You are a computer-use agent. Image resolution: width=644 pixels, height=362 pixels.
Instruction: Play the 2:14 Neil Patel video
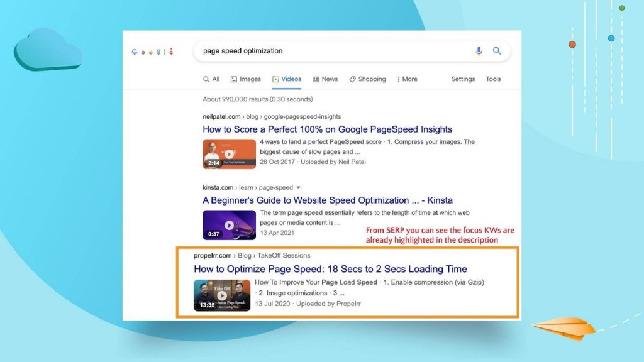click(229, 154)
